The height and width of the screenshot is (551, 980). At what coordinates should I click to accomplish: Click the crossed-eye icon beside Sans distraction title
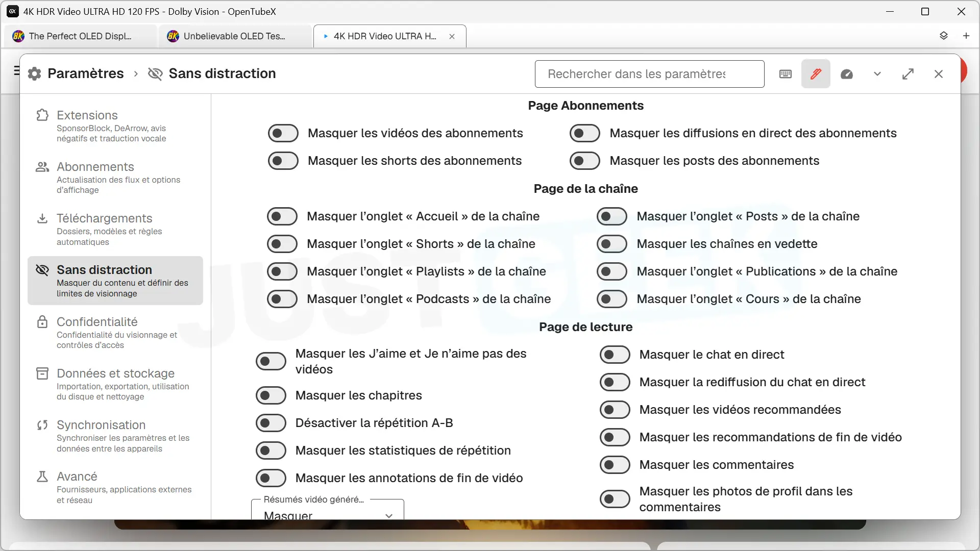pyautogui.click(x=155, y=73)
